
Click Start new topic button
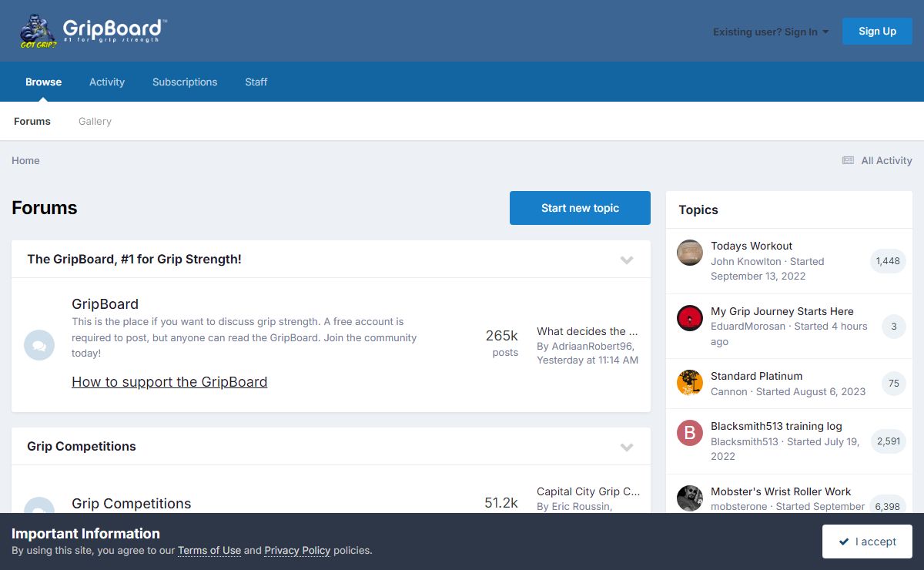pos(580,208)
